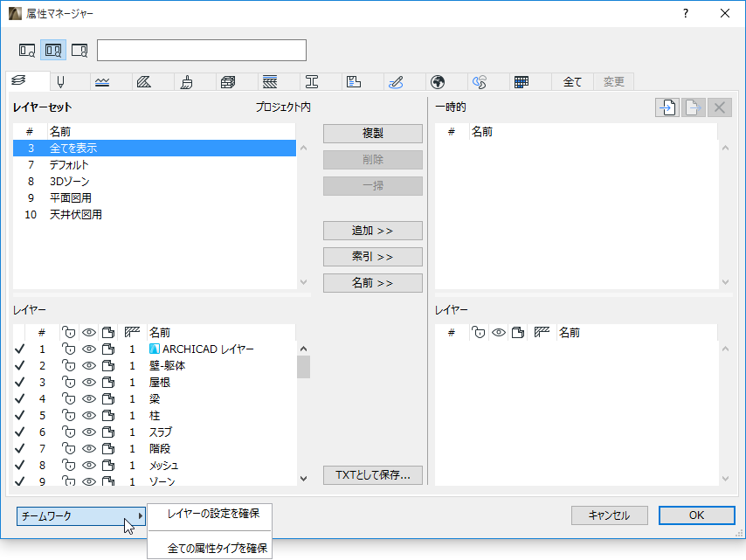
Task: Click the 名前 >> button
Action: click(373, 283)
